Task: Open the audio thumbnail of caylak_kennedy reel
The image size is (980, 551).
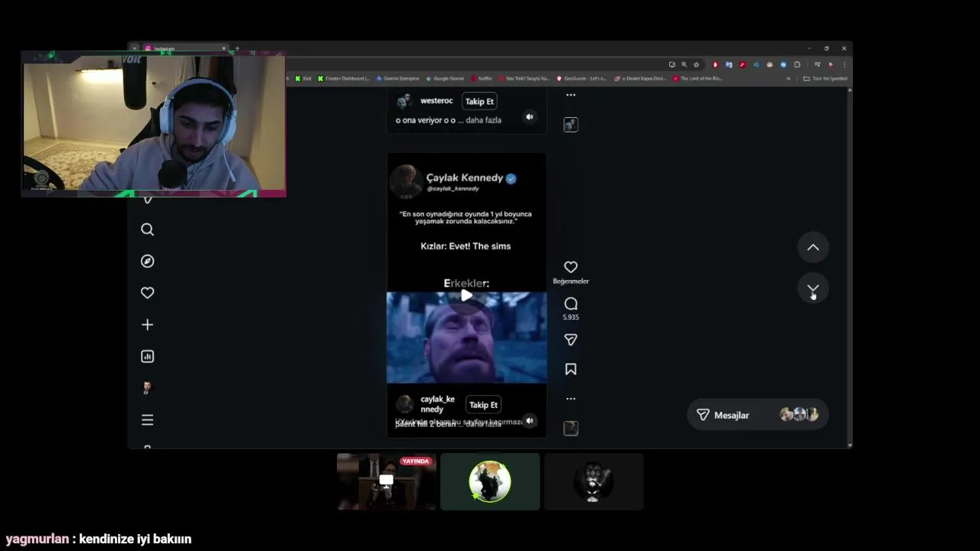Action: tap(570, 429)
